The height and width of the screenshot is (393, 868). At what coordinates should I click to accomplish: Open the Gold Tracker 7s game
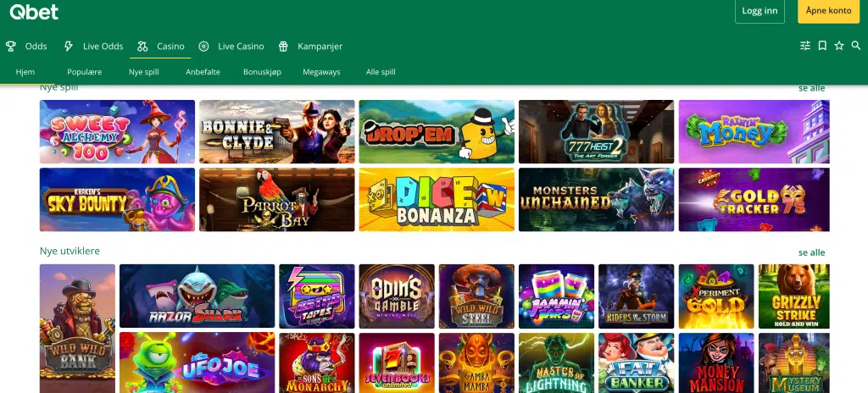point(754,200)
